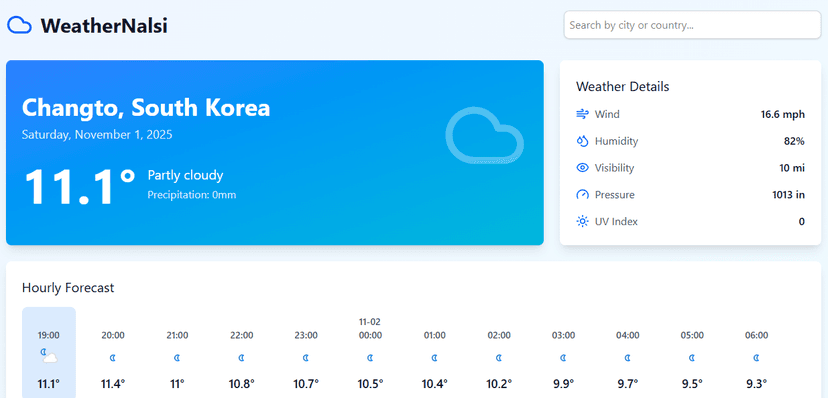This screenshot has height=398, width=828.
Task: Click the 9.9° temperature at 03:00
Action: click(x=563, y=384)
